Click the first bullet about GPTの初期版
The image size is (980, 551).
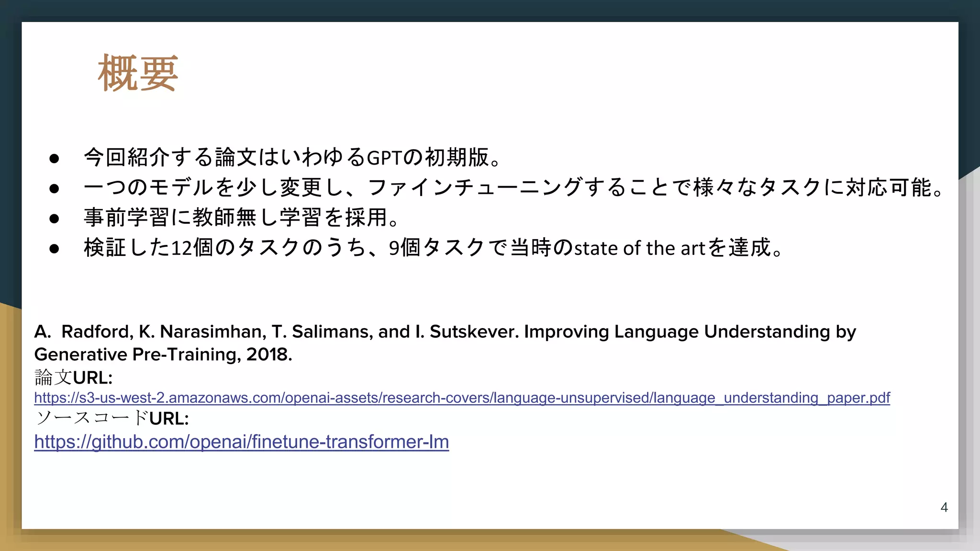[x=292, y=157]
